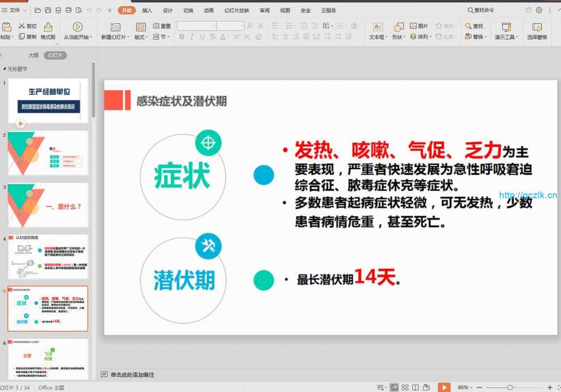The height and width of the screenshot is (392, 561).
Task: Select slide 3 thumbnail 一、是什么？
Action: point(48,205)
